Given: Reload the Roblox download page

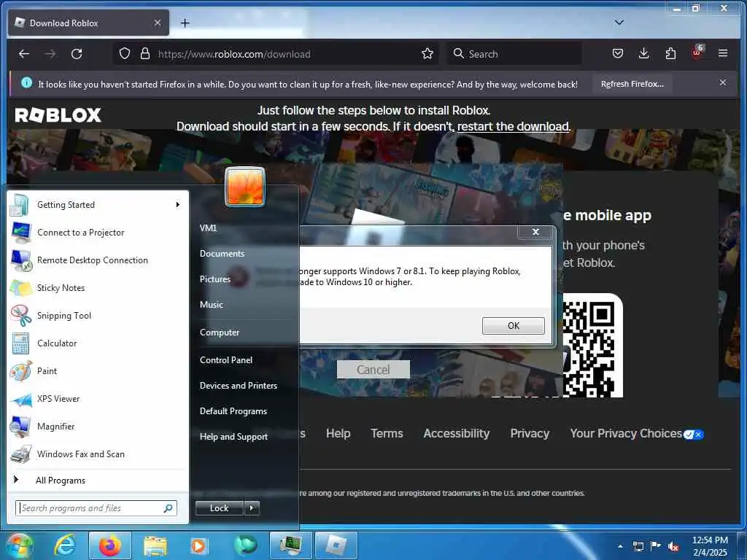Looking at the screenshot, I should [x=77, y=54].
